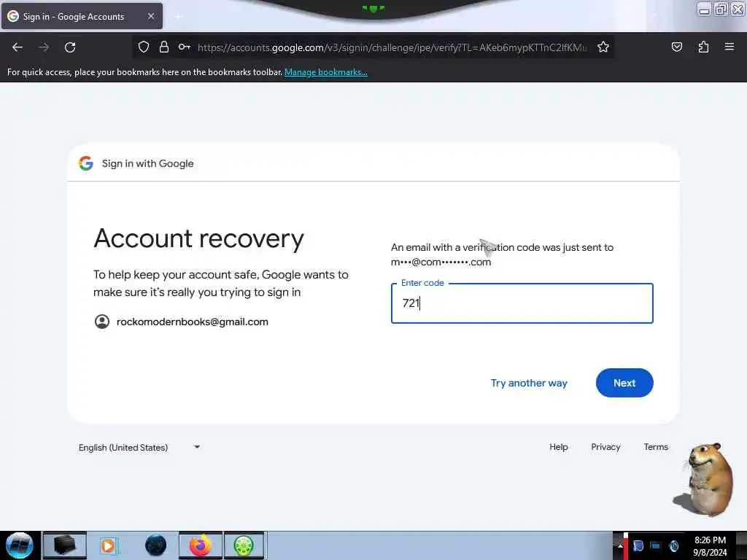Viewport: 747px width, 560px height.
Task: Open the Terms link
Action: coord(656,447)
